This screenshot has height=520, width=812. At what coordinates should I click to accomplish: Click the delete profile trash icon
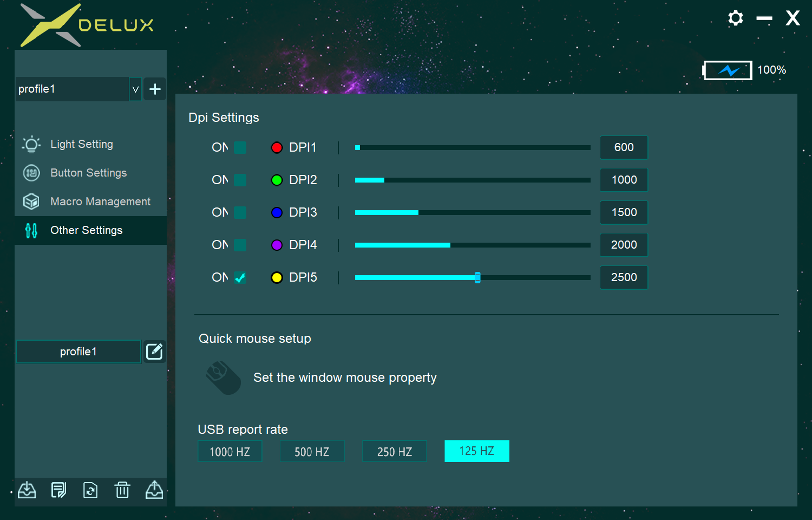(x=122, y=490)
